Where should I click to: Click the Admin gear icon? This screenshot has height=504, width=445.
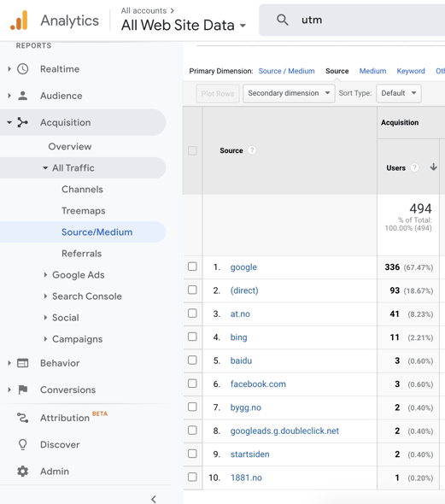23,472
